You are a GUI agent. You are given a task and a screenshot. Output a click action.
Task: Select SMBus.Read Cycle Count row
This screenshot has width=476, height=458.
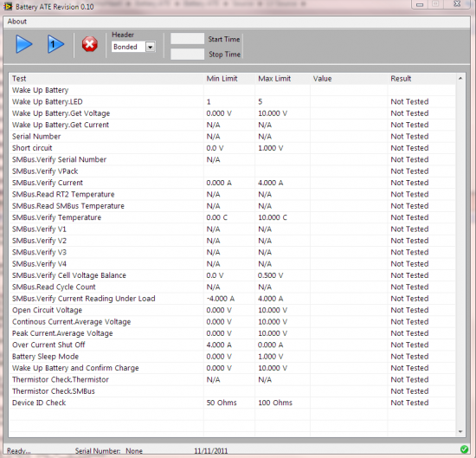point(232,287)
